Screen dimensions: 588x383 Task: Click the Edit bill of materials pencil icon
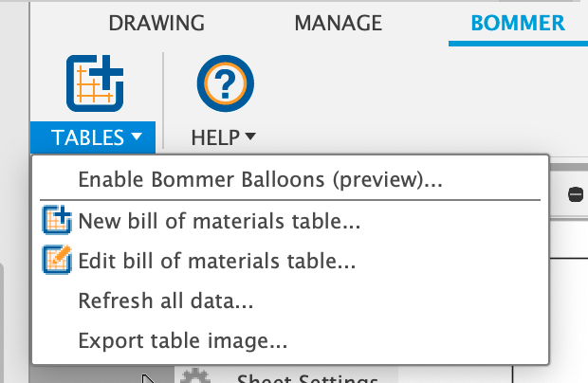pos(57,260)
